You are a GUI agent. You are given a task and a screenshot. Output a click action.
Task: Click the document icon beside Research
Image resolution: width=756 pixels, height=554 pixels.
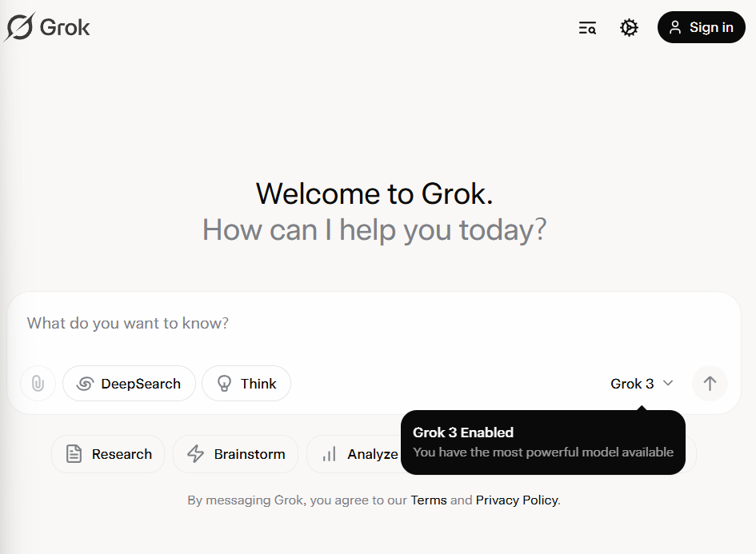point(75,453)
